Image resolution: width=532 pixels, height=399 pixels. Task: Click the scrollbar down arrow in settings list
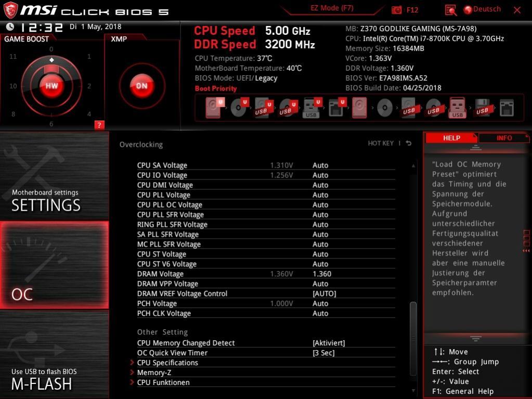(413, 391)
